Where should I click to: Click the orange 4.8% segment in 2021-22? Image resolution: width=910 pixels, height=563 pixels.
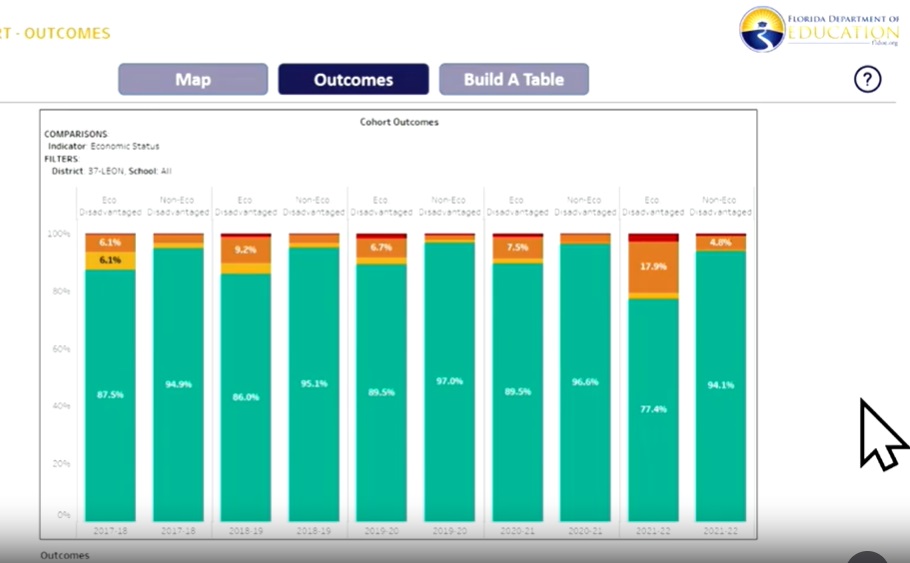click(x=721, y=243)
